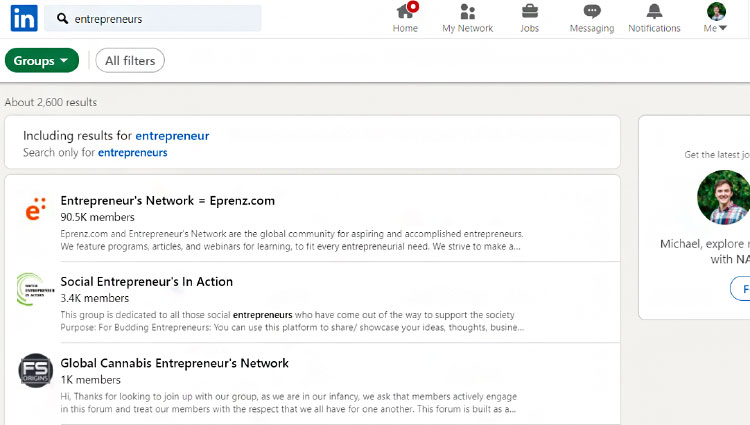
Task: Open the Groups filter dropdown
Action: click(42, 61)
